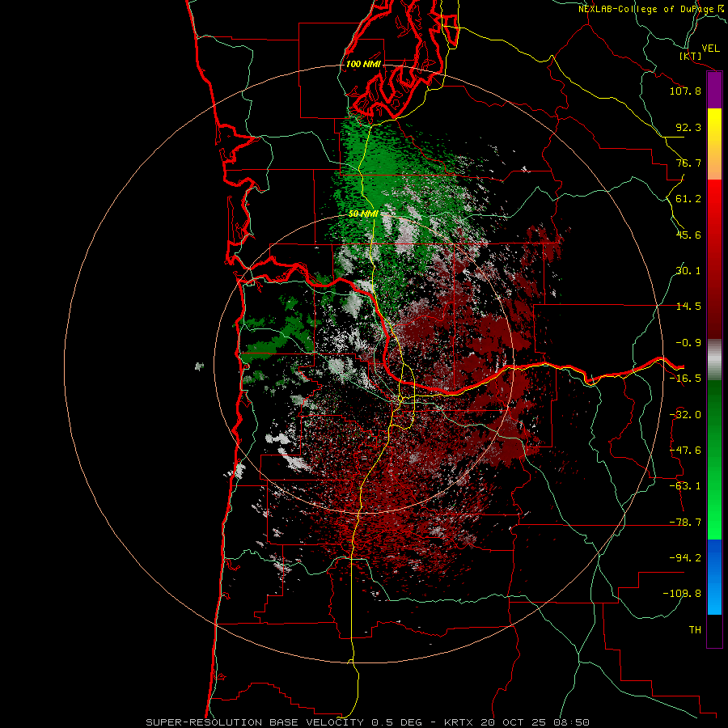Viewport: 728px width, 728px height.
Task: Click the 100 NMI range ring label
Action: point(363,64)
